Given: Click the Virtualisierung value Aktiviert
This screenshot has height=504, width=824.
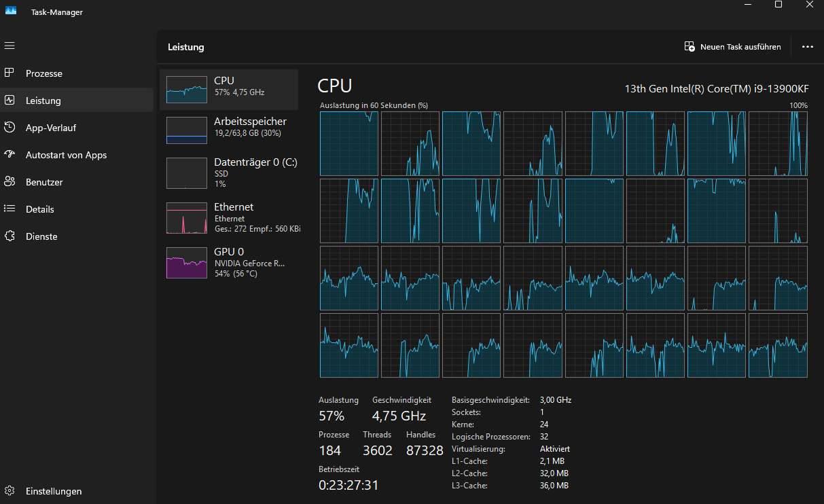Looking at the screenshot, I should pos(555,449).
